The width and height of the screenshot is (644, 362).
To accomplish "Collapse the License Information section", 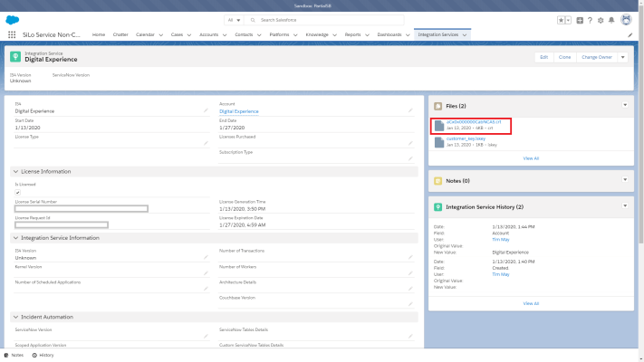I will pos(15,171).
